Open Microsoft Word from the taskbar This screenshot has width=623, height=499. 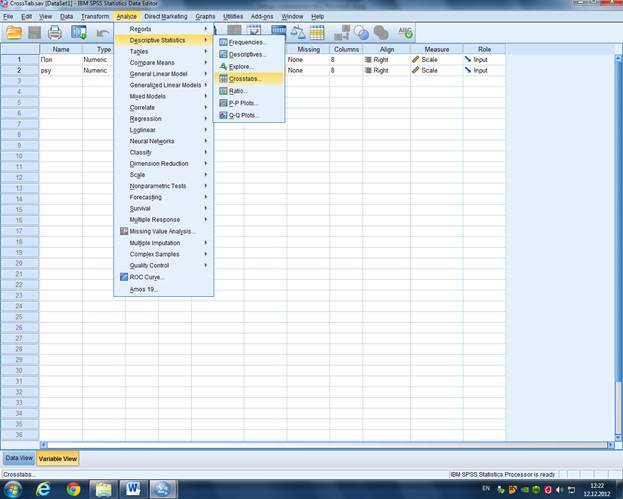[x=133, y=489]
